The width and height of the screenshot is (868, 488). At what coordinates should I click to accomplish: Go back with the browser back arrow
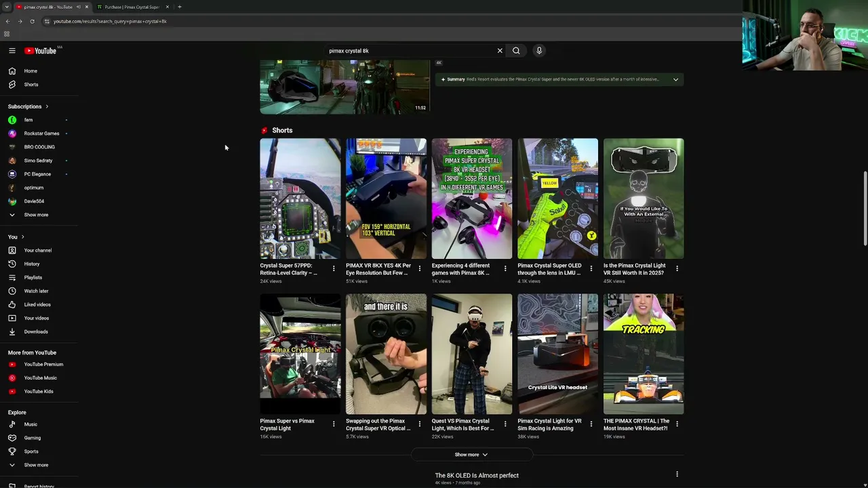(7, 21)
